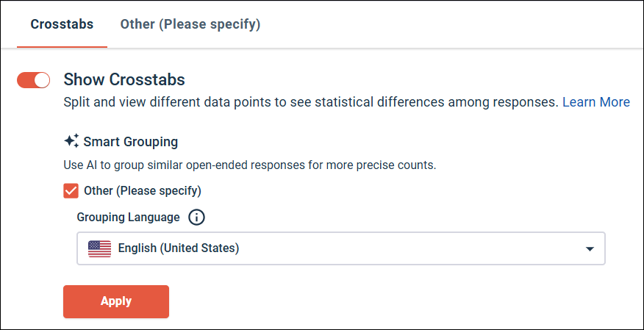Image resolution: width=644 pixels, height=330 pixels.
Task: Click the US flag icon
Action: [x=99, y=248]
